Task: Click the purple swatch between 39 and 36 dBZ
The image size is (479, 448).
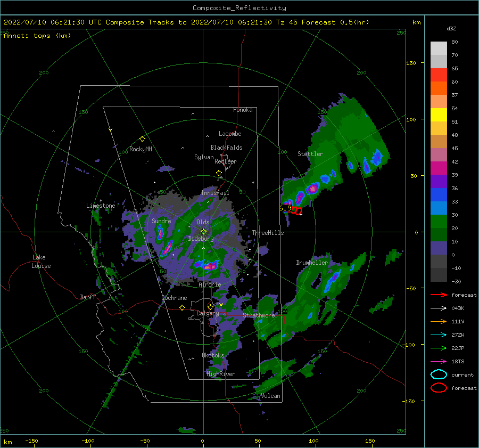Action: (439, 182)
